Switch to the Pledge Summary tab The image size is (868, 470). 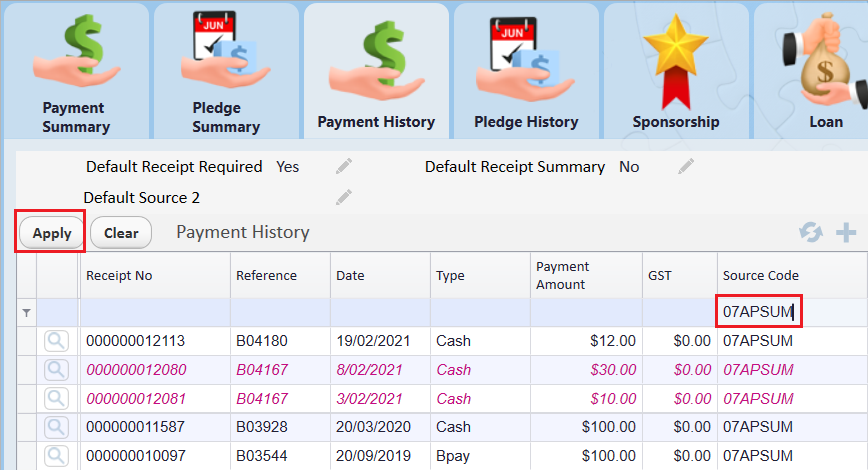coord(225,72)
